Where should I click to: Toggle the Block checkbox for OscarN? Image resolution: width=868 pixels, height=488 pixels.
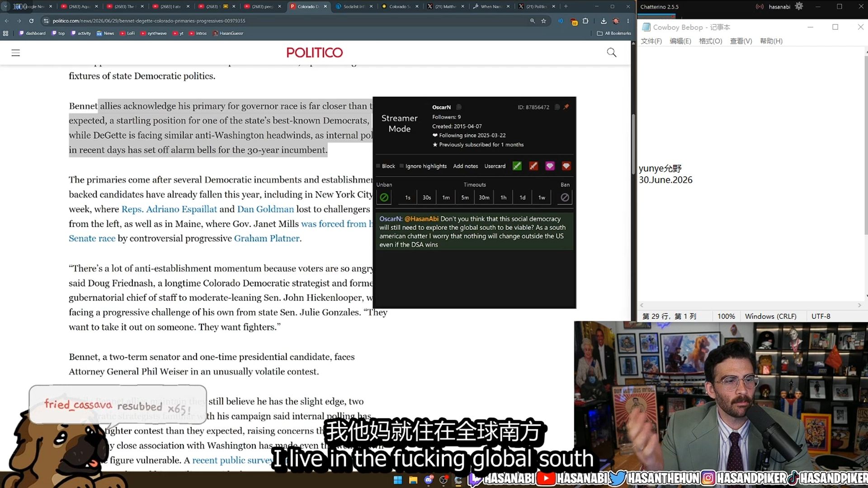point(378,166)
